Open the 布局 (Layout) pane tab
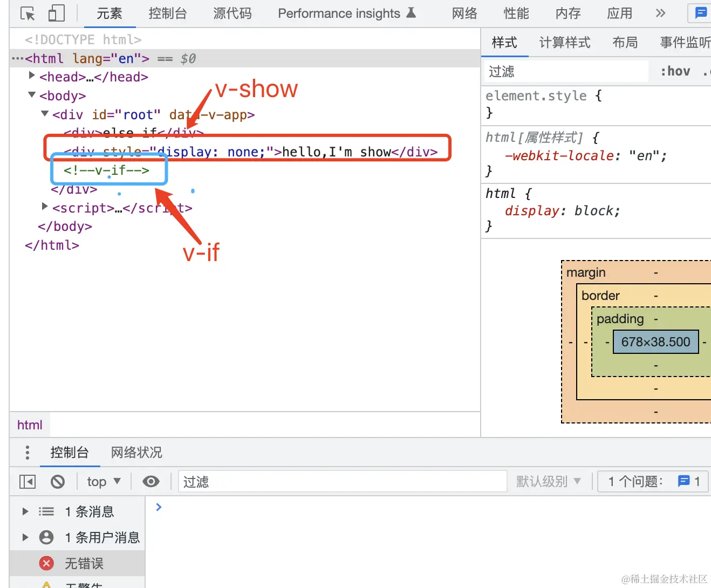The image size is (711, 588). pos(625,43)
